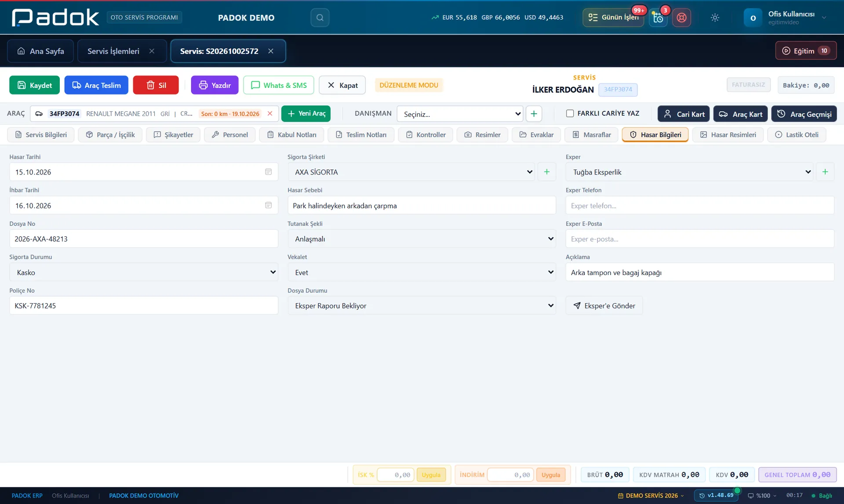
Task: Print using Yazdır button
Action: tap(215, 85)
